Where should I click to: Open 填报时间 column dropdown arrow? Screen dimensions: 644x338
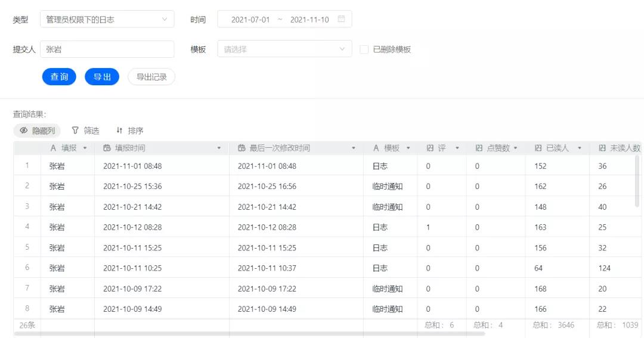click(x=219, y=148)
